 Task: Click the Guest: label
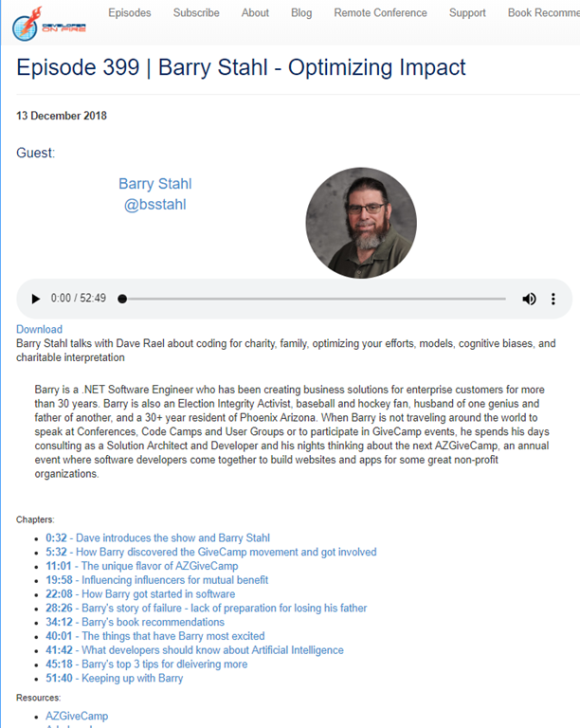point(36,153)
